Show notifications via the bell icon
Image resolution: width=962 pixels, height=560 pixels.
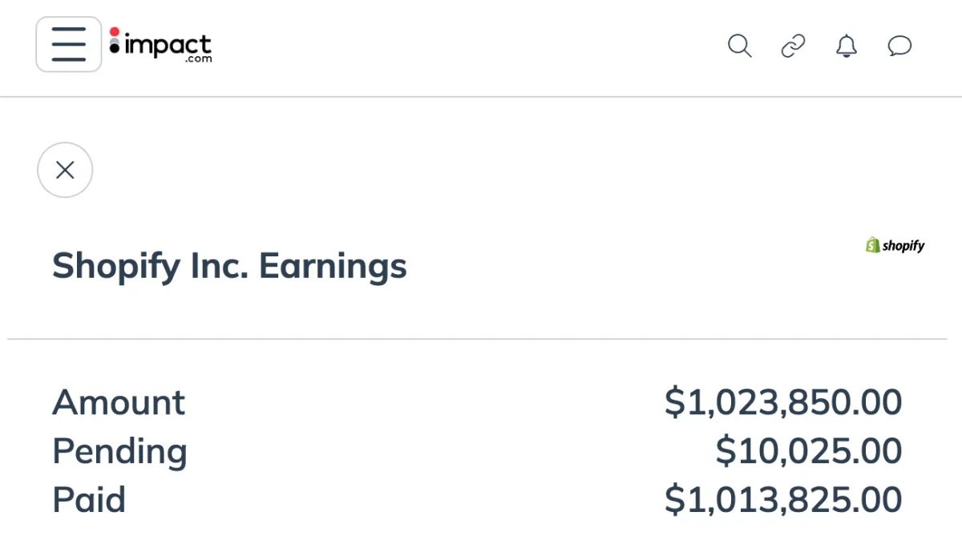point(847,46)
